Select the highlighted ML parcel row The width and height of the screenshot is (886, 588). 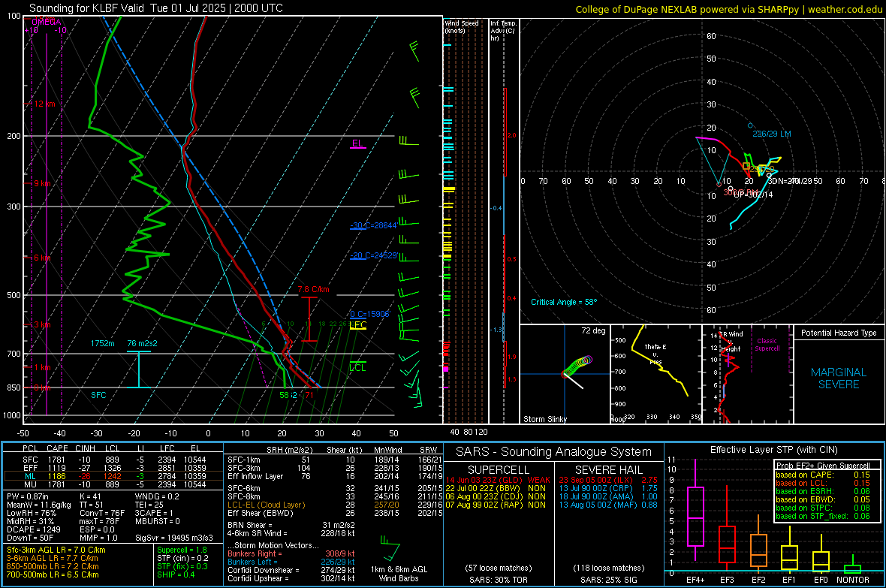tap(113, 476)
